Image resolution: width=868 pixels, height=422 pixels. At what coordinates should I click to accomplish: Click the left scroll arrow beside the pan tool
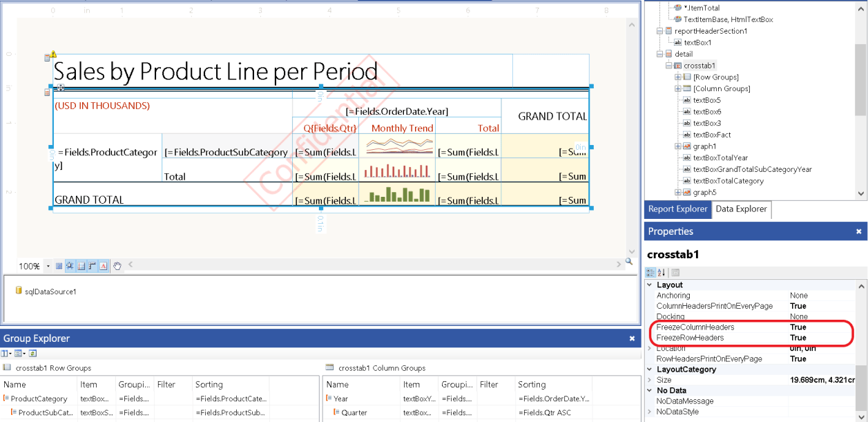point(131,265)
